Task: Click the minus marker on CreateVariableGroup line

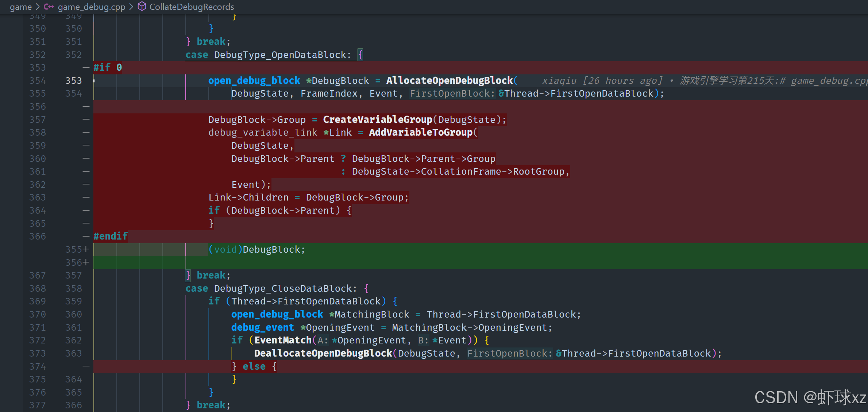Action: [x=86, y=120]
